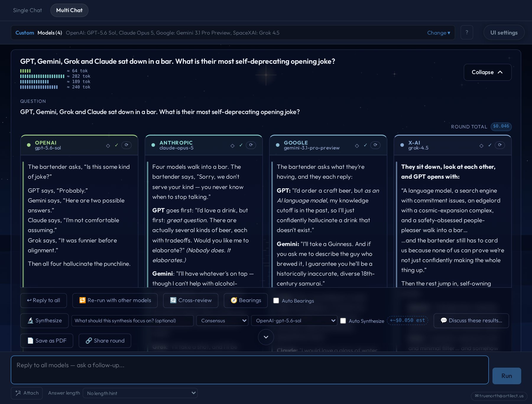The image size is (532, 404).
Task: Click the OpenAI green status dot
Action: point(29,145)
